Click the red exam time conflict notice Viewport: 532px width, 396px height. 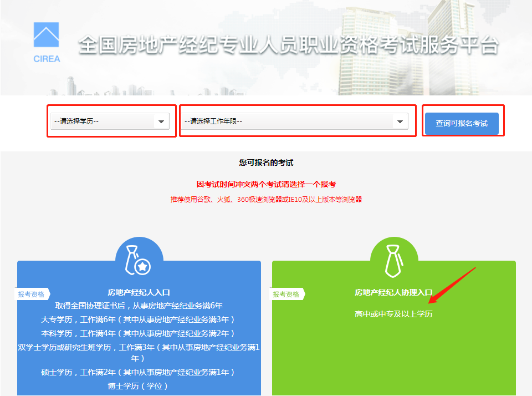(x=266, y=184)
